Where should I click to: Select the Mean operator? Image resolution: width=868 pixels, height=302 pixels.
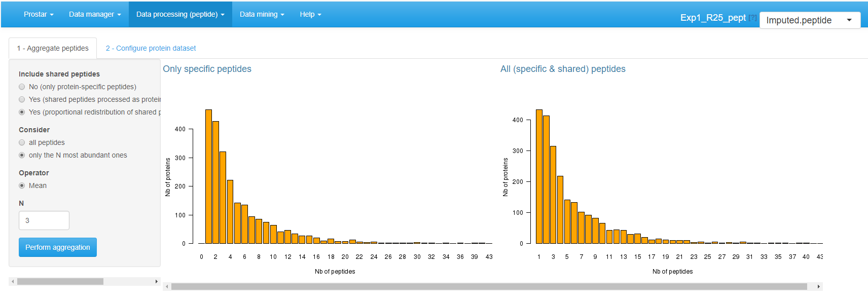22,185
